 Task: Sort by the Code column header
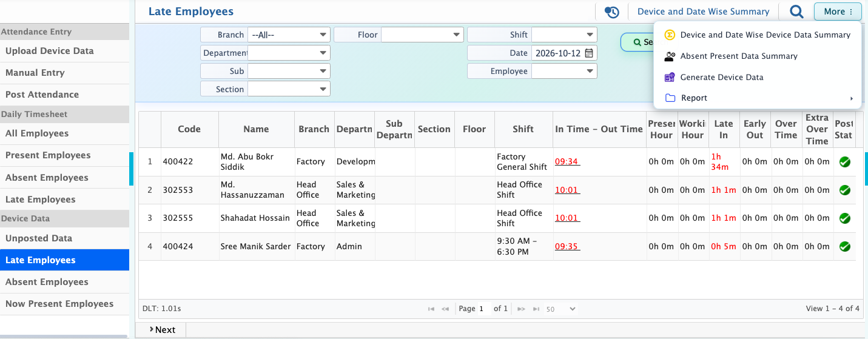pos(189,129)
